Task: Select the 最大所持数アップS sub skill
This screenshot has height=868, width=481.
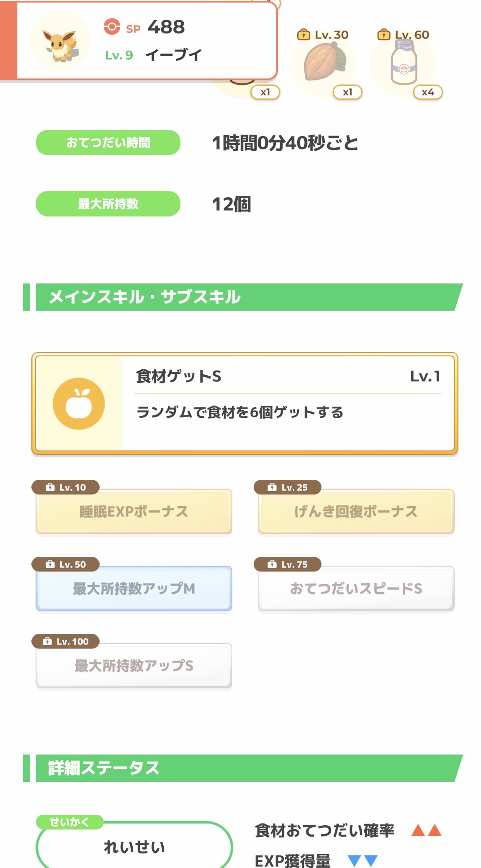Action: (134, 665)
